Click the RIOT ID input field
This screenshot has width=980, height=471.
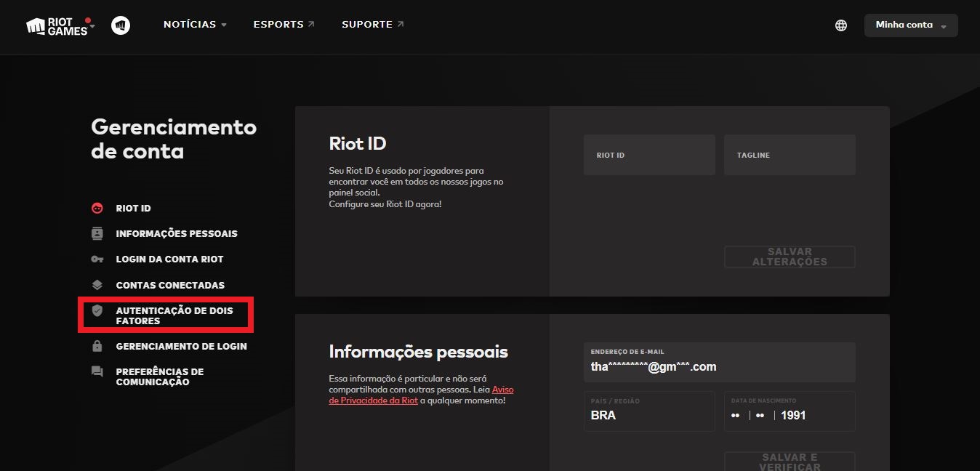click(x=648, y=155)
